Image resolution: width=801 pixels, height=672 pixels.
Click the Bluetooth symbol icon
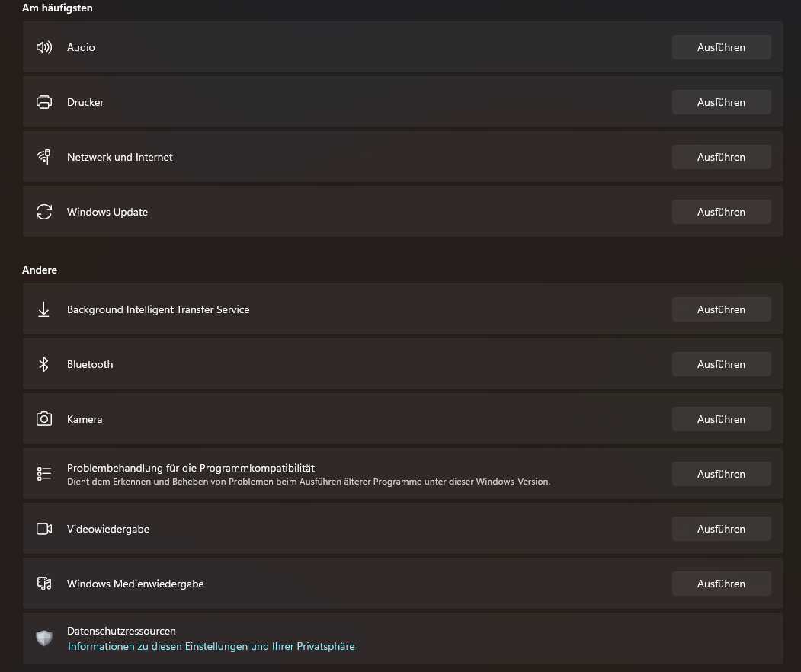[x=44, y=364]
